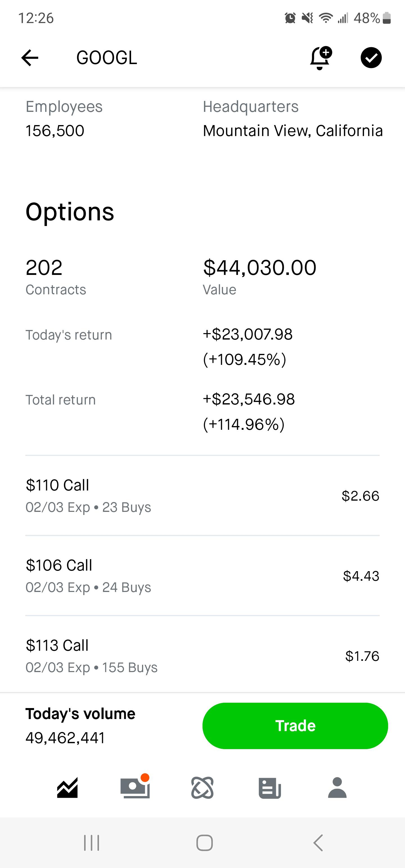Open the investing chart tab

tap(67, 788)
